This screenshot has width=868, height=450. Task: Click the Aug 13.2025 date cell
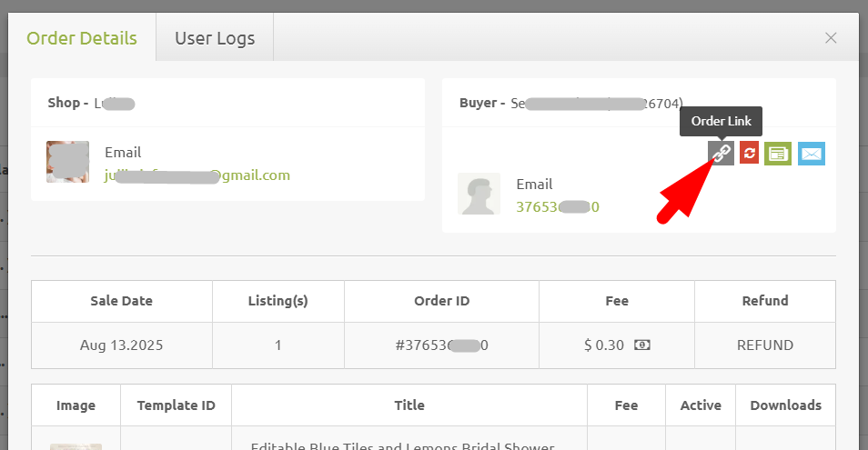(x=122, y=345)
